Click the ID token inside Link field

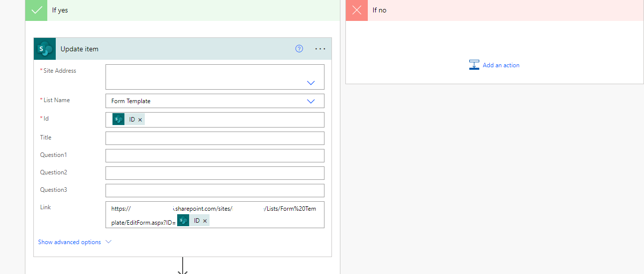click(x=193, y=221)
